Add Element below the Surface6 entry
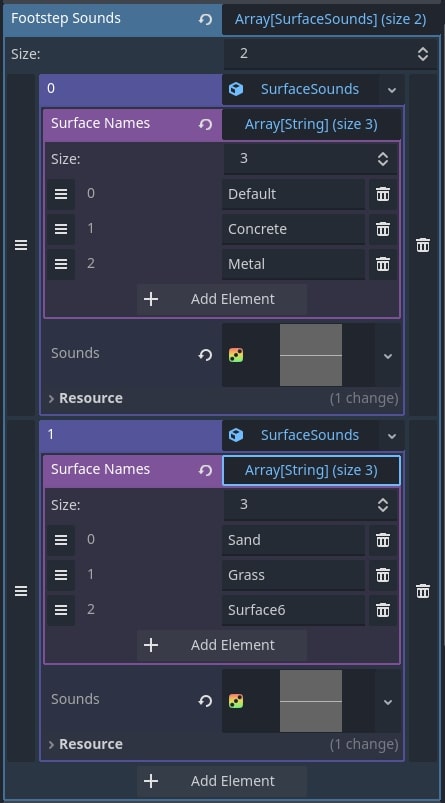Viewport: 445px width, 803px height. 222,645
